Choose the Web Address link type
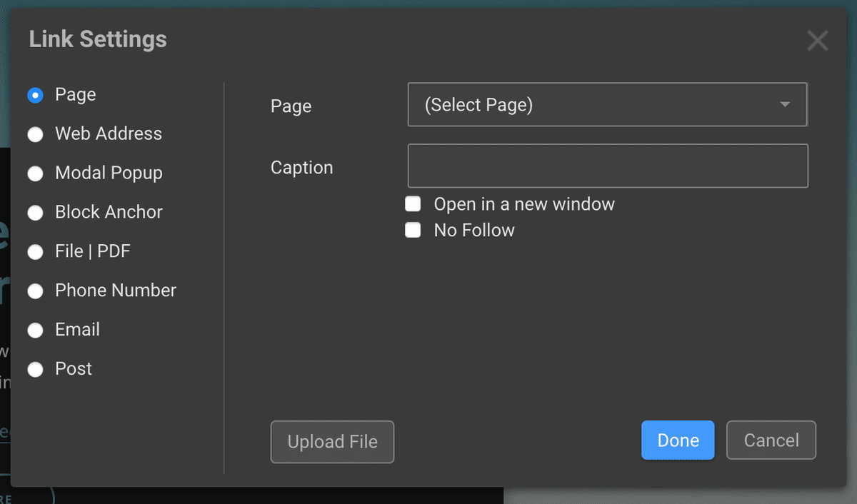This screenshot has width=857, height=504. (x=35, y=134)
